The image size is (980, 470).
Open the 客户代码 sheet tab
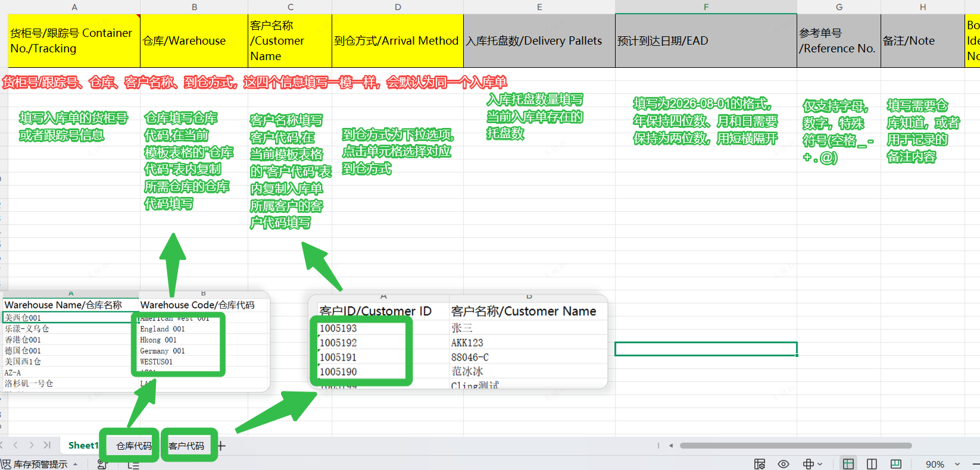186,446
